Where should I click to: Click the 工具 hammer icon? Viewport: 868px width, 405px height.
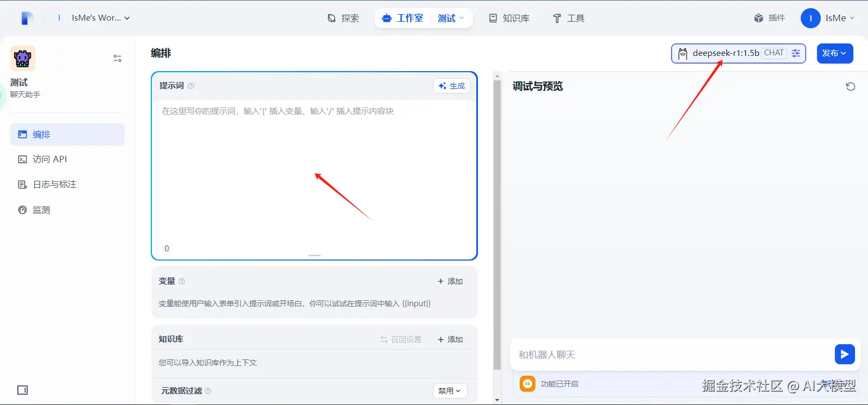point(557,18)
